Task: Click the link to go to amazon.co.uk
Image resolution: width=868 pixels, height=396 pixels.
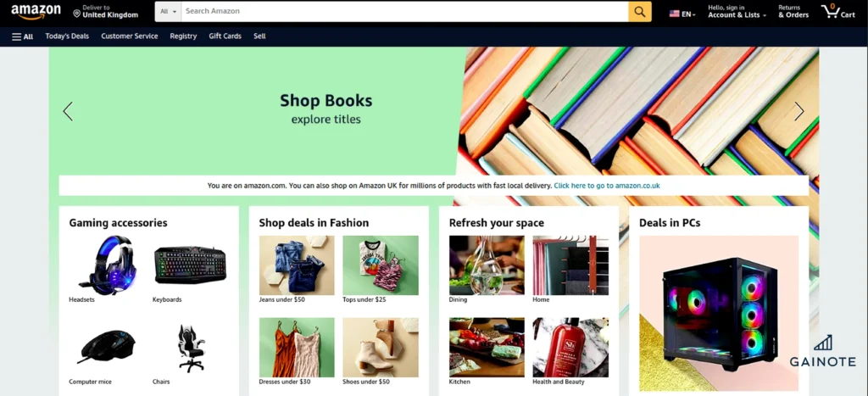Action: click(x=607, y=186)
